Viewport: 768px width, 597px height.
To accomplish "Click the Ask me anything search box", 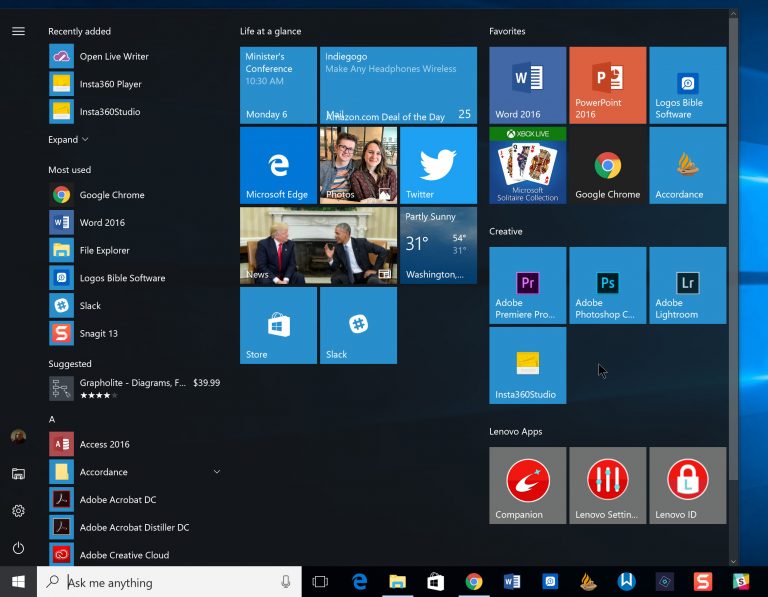I will (x=169, y=582).
